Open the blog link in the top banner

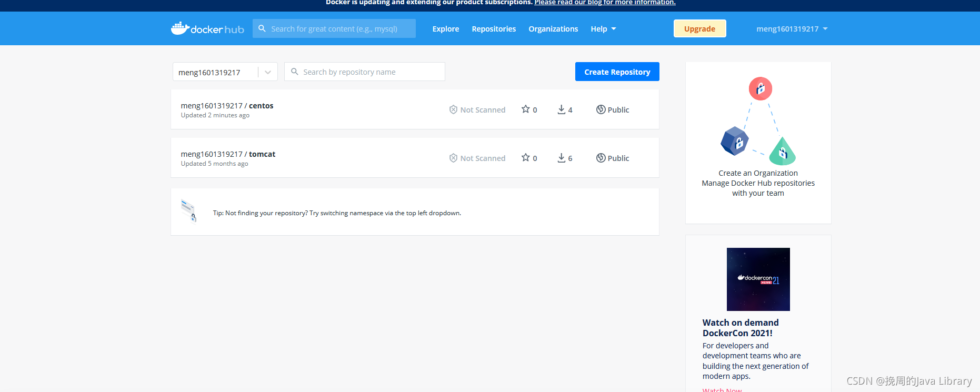(x=605, y=3)
